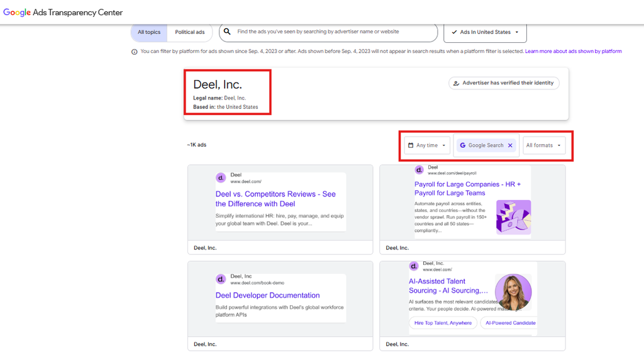The width and height of the screenshot is (644, 355).
Task: Open Deel vs. Competitors Reviews ad headline
Action: 275,199
